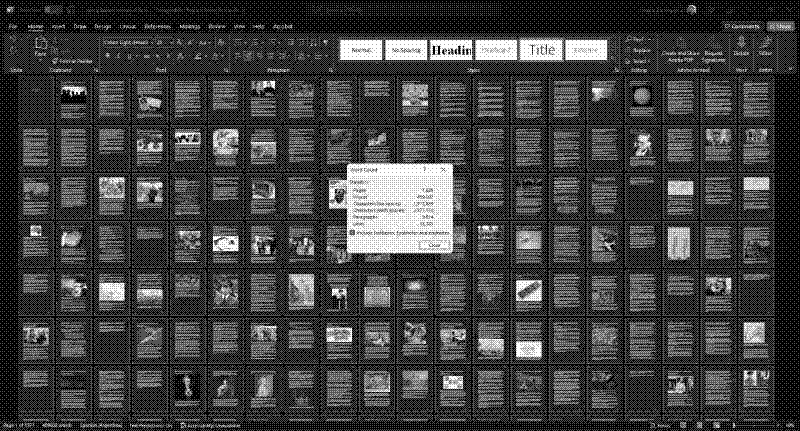Image resolution: width=800 pixels, height=431 pixels.
Task: Close the Word Count dialog with Close button
Action: [433, 245]
